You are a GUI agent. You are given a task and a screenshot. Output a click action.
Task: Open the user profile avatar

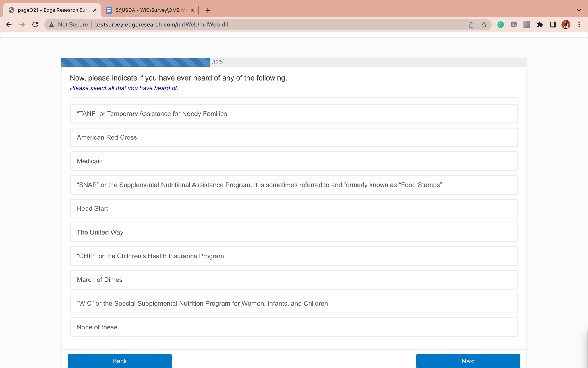coord(566,25)
